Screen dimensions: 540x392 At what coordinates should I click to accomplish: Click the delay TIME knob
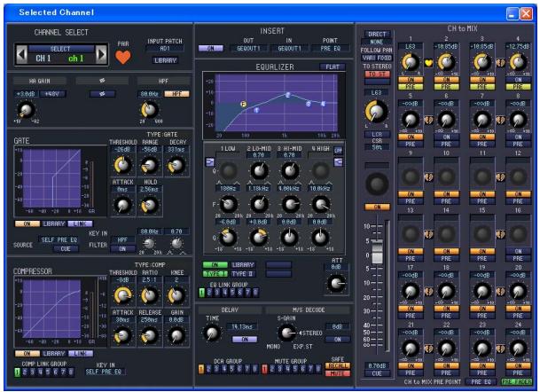(x=212, y=333)
